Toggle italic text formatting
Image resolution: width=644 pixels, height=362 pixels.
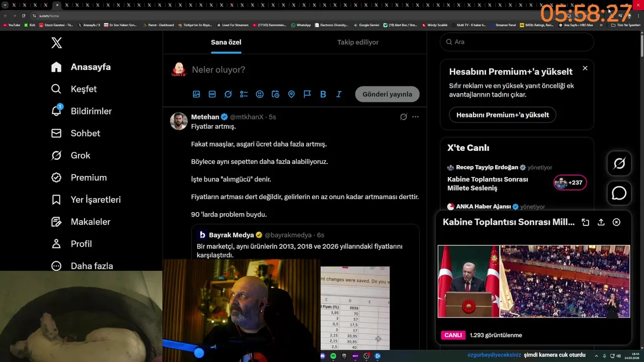point(339,94)
